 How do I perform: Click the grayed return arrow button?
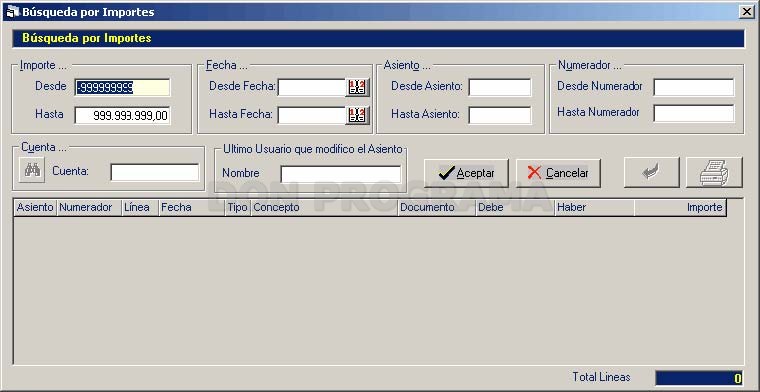(x=651, y=172)
